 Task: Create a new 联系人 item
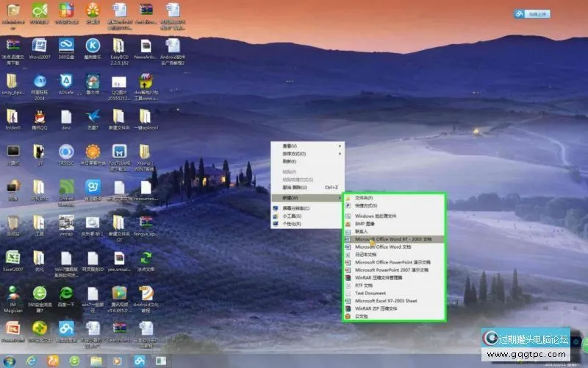[x=394, y=231]
